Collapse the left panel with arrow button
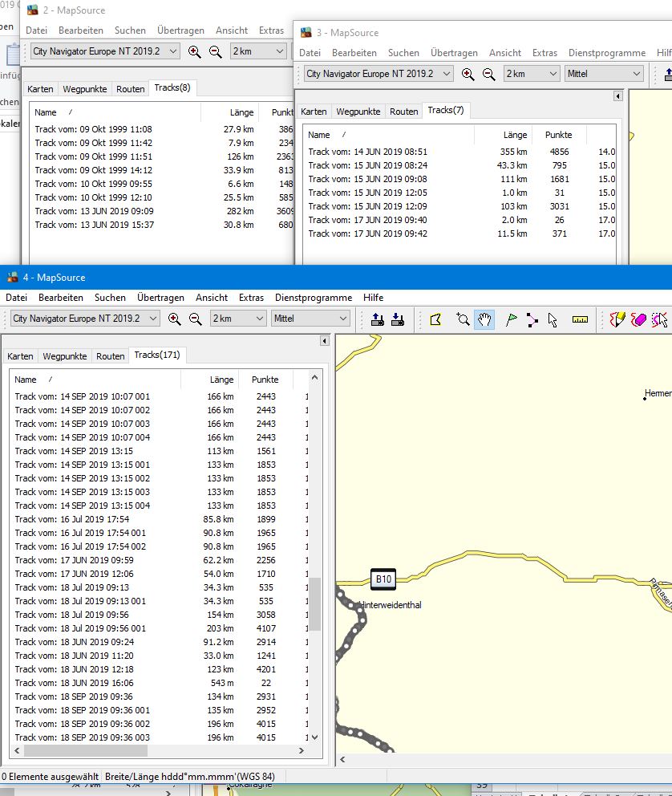This screenshot has height=796, width=672. (324, 341)
